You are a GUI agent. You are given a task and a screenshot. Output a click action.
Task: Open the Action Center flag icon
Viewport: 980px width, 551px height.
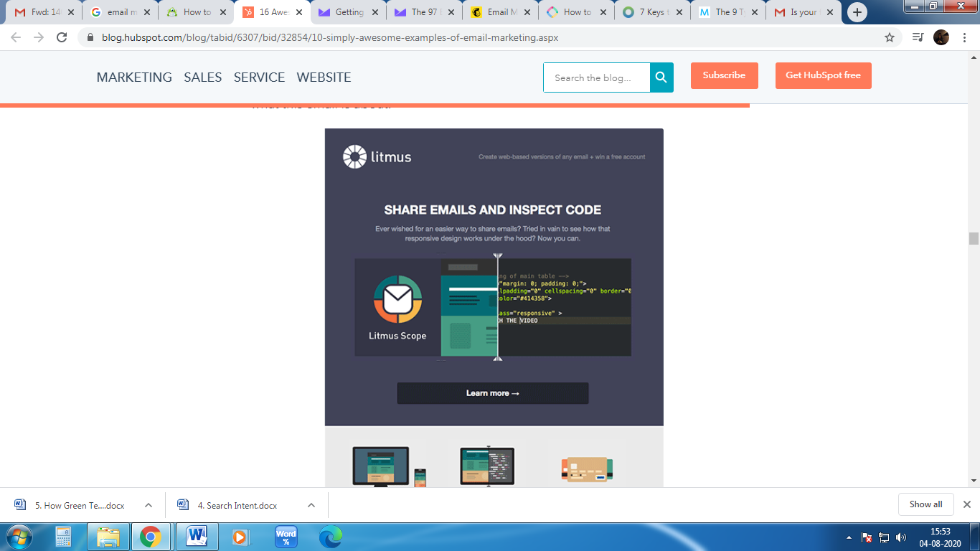click(x=867, y=537)
